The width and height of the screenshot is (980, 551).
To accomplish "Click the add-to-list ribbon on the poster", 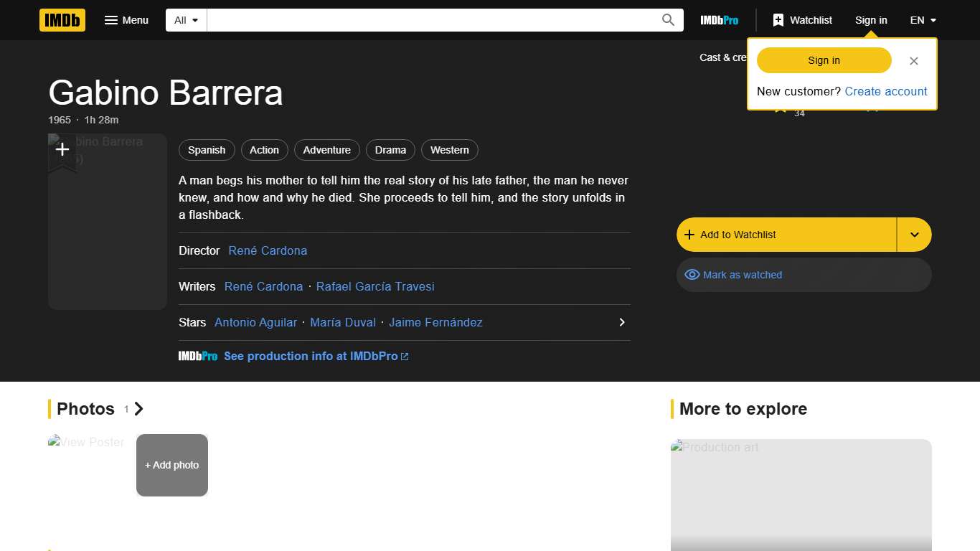I will [62, 149].
